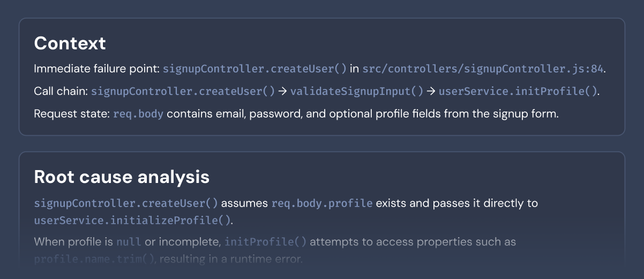Click userService.initializeProfile() code text

(x=132, y=220)
